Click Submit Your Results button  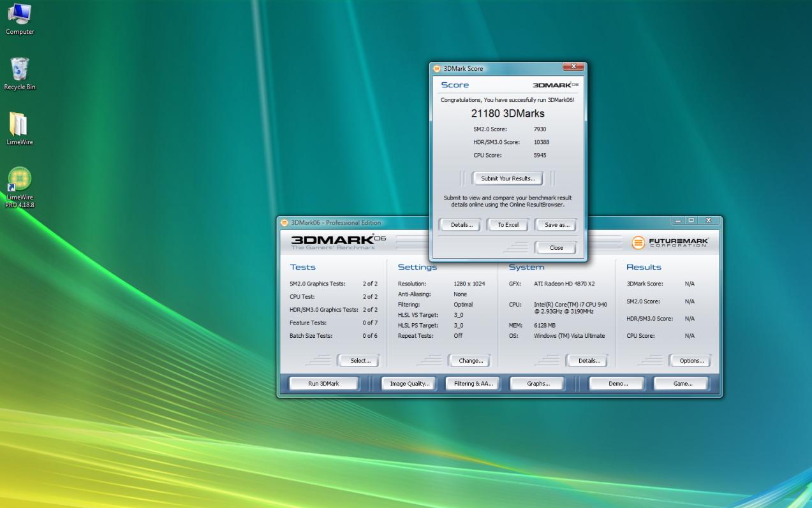tap(508, 178)
